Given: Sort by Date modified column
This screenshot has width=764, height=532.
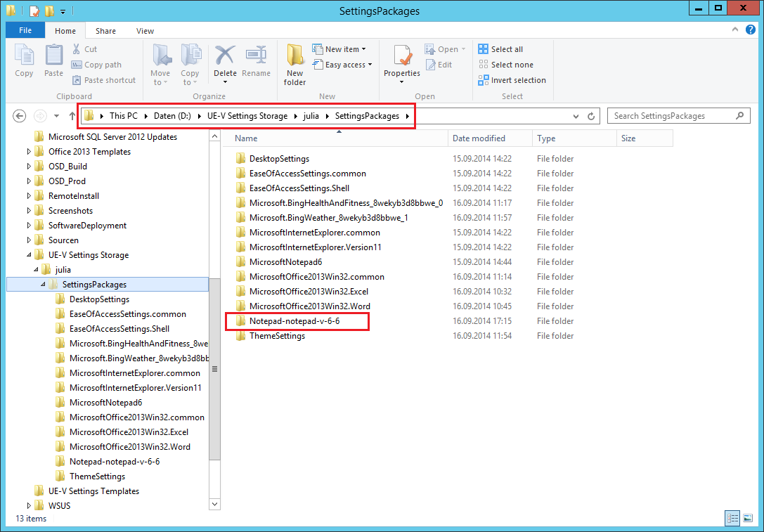Looking at the screenshot, I should coord(490,138).
